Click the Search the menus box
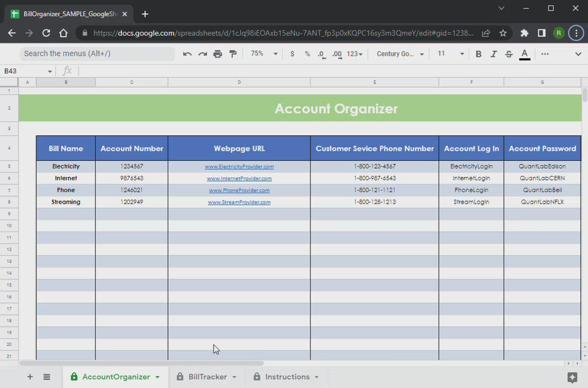The image size is (588, 388). coord(97,54)
